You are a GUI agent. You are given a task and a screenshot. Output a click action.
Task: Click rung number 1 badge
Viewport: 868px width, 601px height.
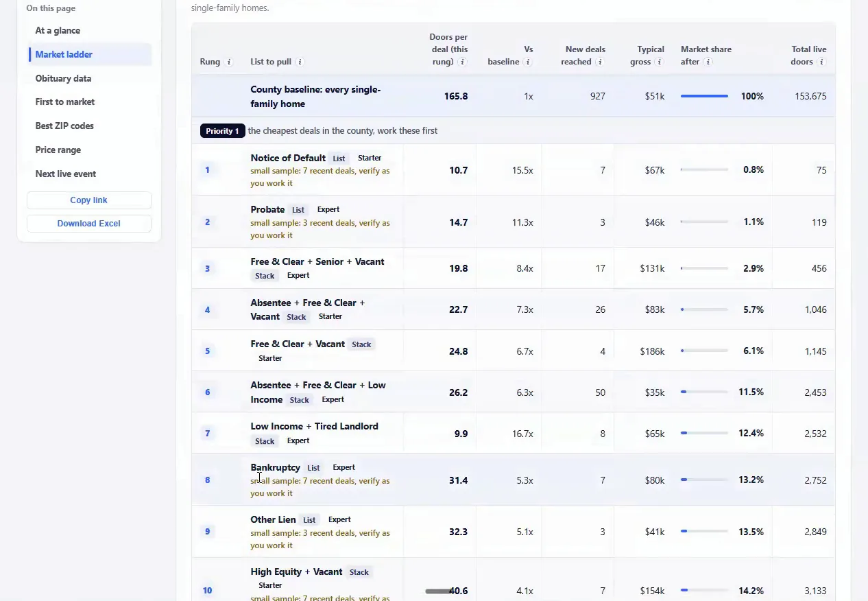click(x=207, y=170)
